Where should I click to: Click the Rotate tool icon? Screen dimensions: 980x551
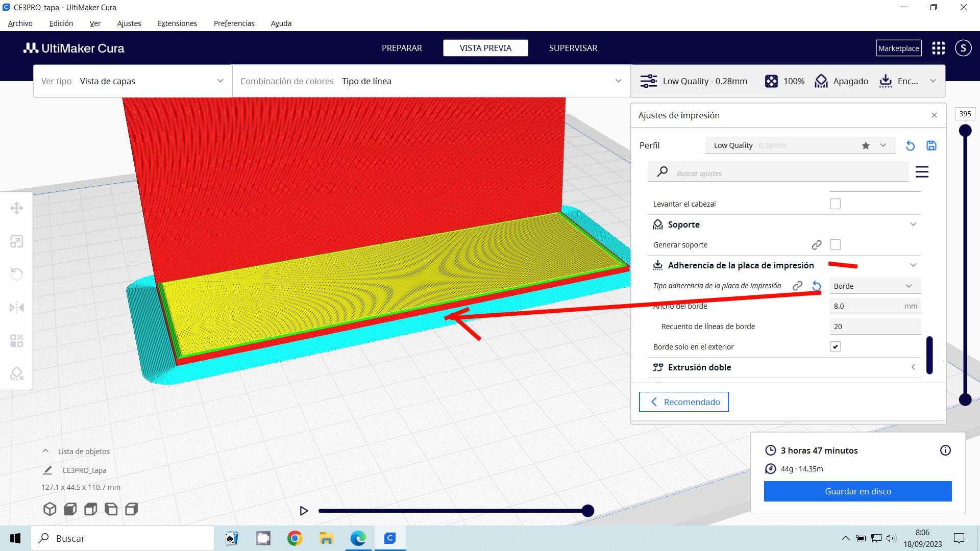(x=16, y=274)
